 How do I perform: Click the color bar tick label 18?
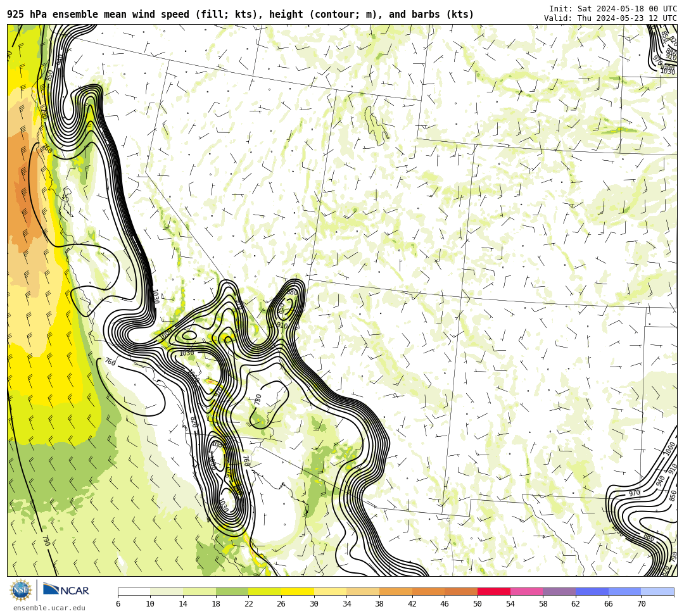click(x=215, y=604)
